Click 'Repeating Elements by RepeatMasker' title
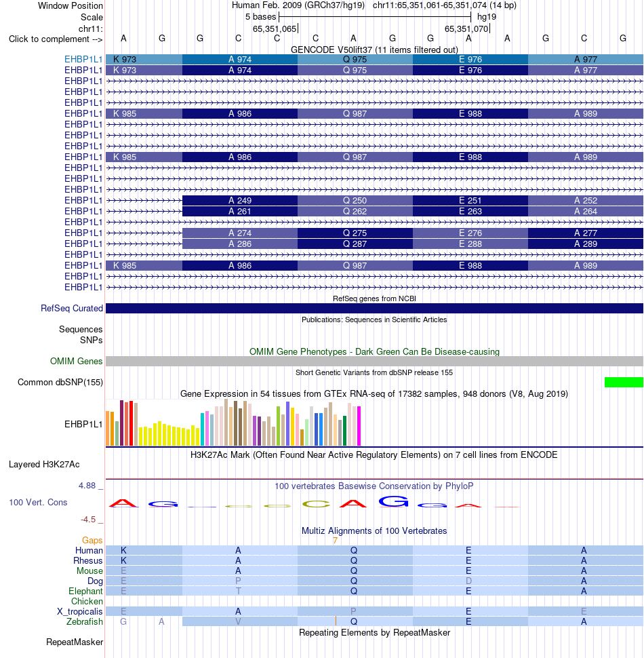This screenshot has width=644, height=658. click(374, 632)
